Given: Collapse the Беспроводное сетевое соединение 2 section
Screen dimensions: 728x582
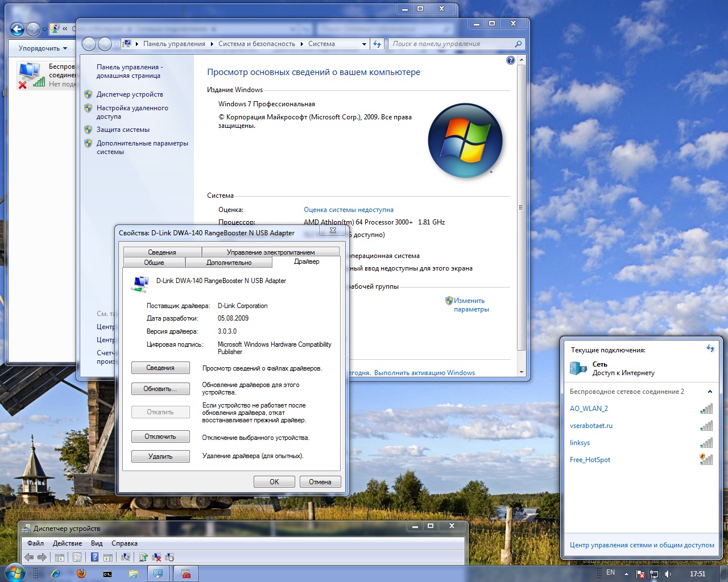Looking at the screenshot, I should [710, 392].
